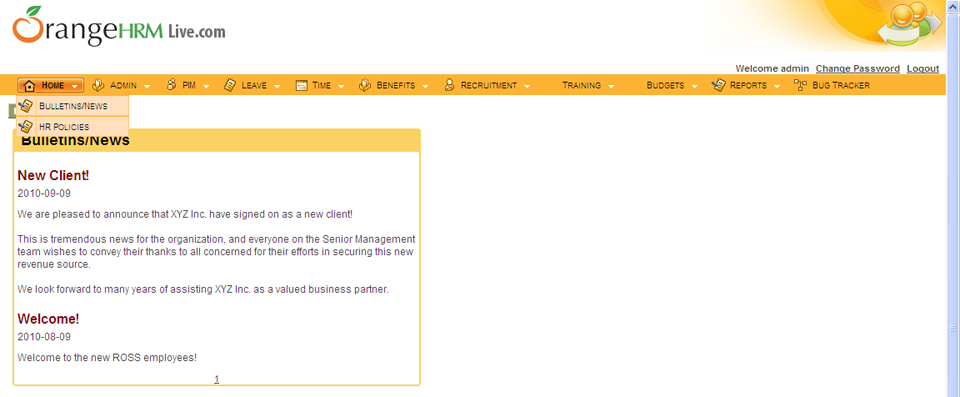This screenshot has height=397, width=960.
Task: Open the PIM menu
Action: pyautogui.click(x=188, y=85)
